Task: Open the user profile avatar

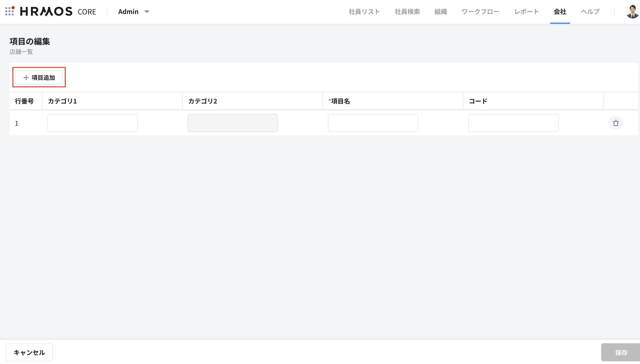Action: [x=632, y=12]
